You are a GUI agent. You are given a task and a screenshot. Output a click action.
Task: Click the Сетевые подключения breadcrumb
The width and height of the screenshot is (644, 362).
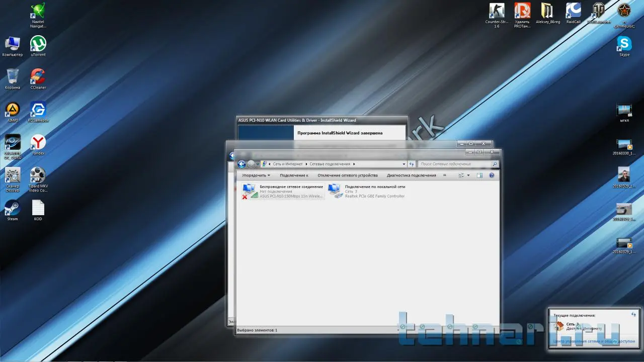330,164
